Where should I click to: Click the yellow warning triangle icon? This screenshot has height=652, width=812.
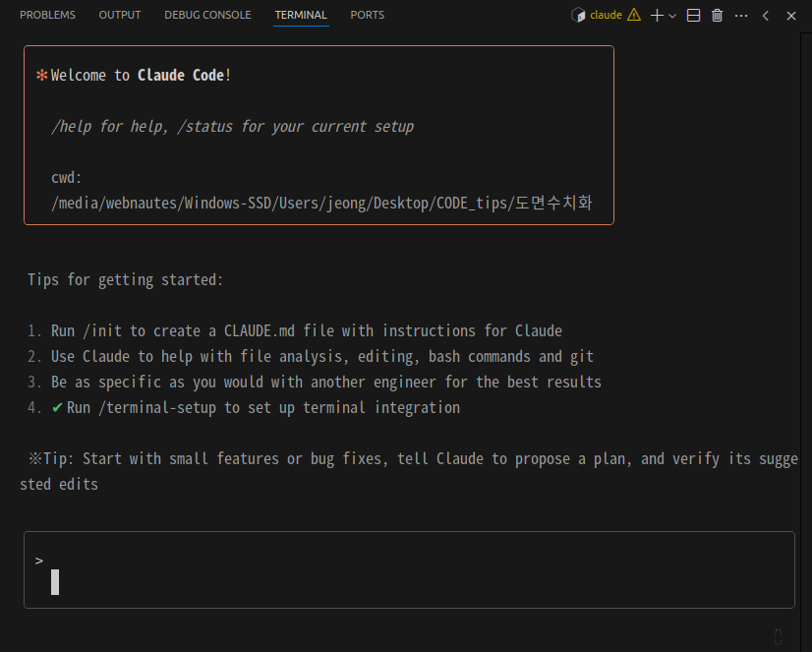pyautogui.click(x=634, y=15)
